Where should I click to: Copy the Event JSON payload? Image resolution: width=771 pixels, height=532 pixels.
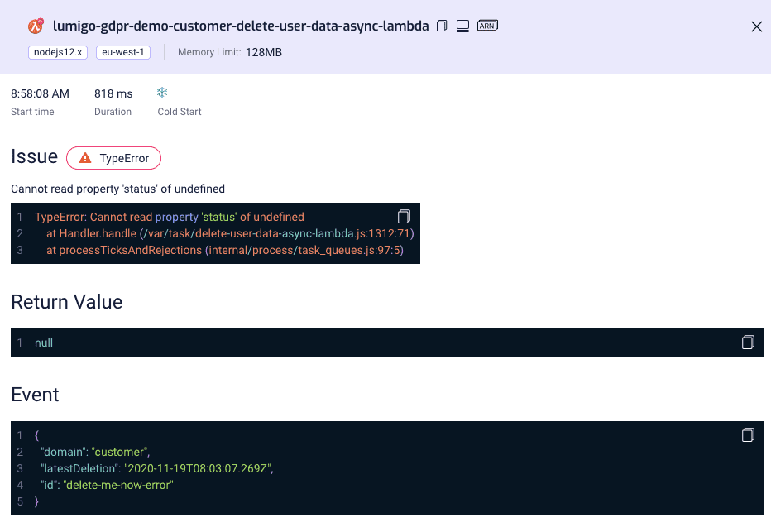click(x=748, y=434)
